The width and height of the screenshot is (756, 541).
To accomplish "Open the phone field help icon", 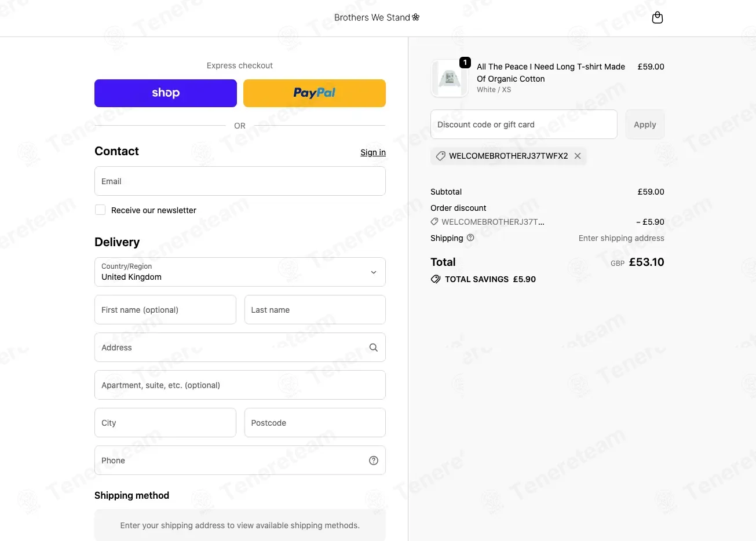I will tap(374, 460).
